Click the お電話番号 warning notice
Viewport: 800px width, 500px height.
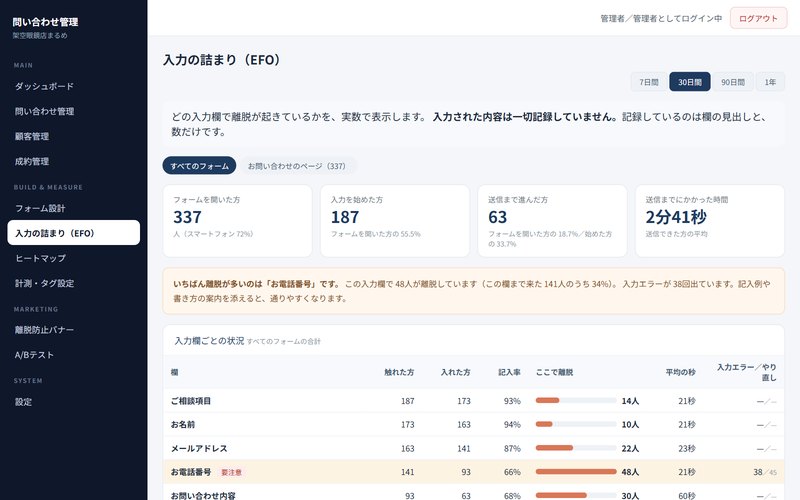(473, 291)
